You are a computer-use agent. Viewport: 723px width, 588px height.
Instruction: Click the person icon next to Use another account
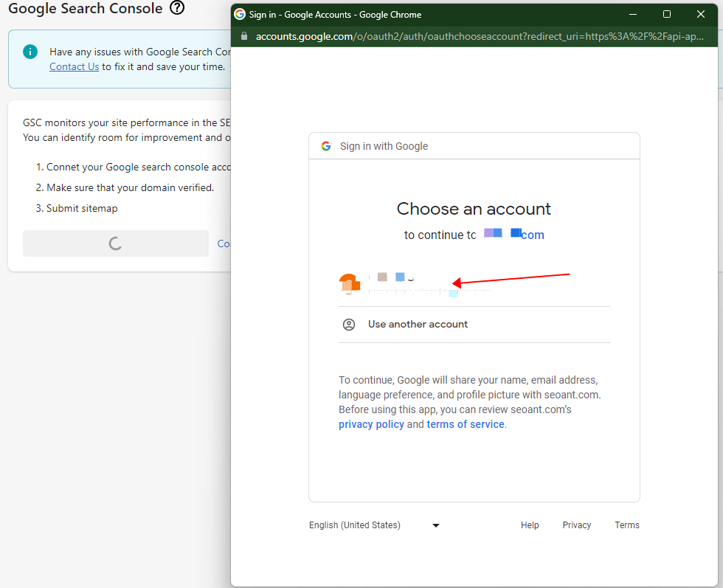click(349, 325)
